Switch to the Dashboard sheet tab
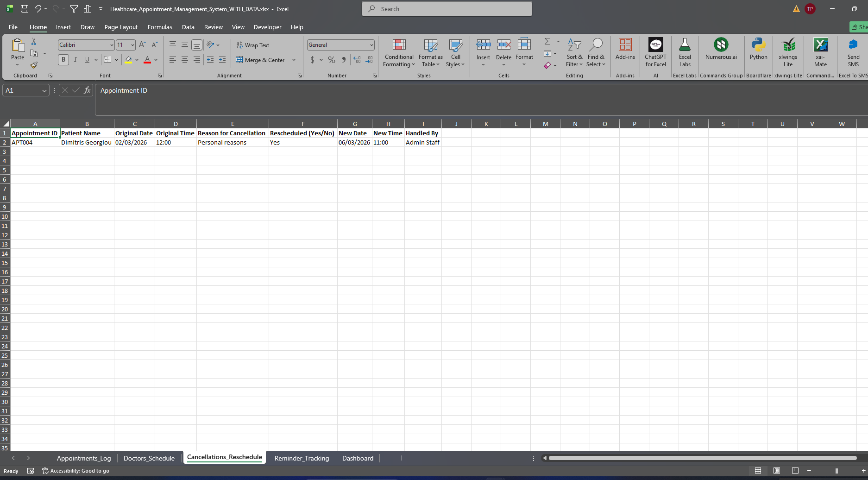This screenshot has height=480, width=868. 358,458
